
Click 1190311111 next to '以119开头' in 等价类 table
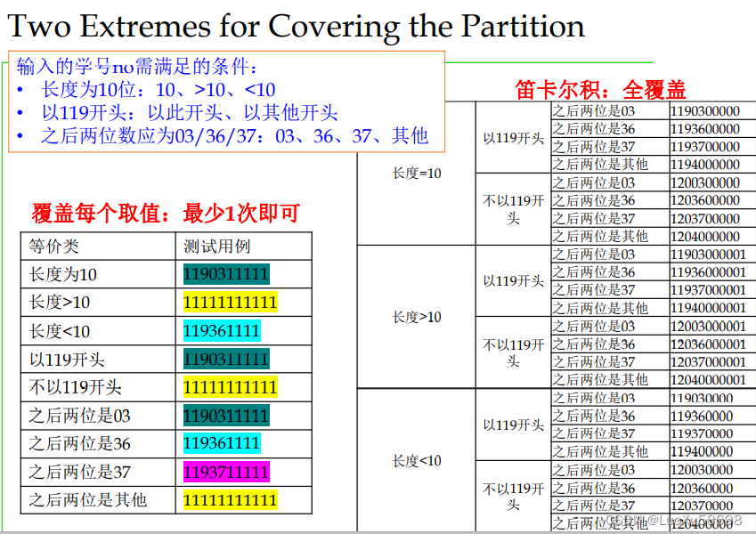[226, 359]
